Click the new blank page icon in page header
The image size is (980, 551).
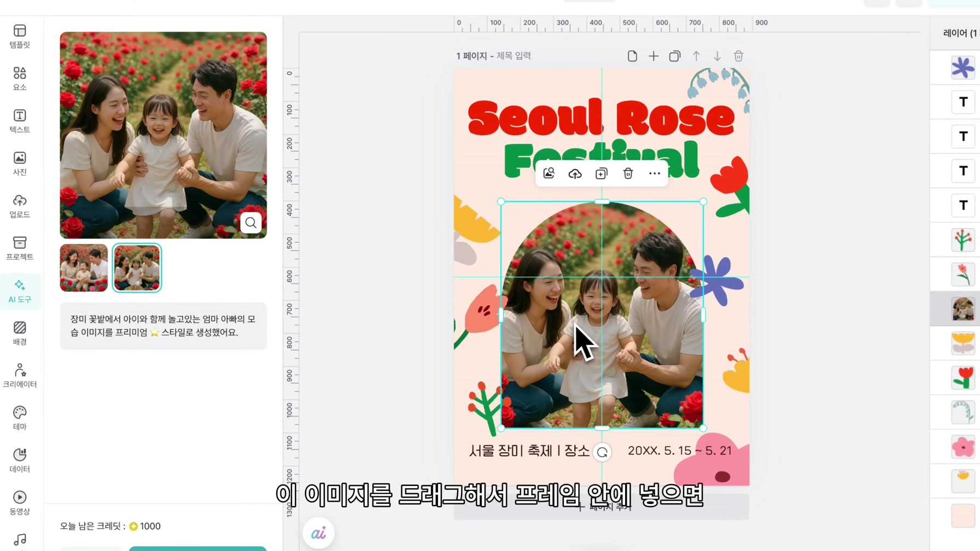point(632,56)
